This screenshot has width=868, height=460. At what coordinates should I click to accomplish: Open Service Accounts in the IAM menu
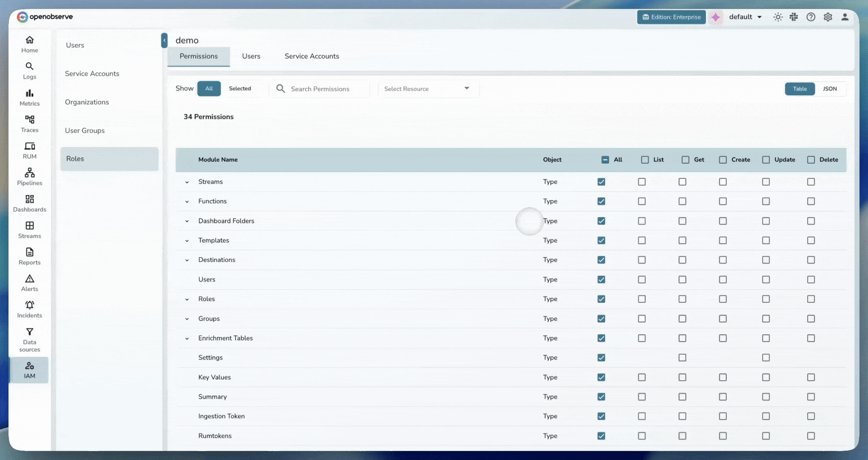[92, 74]
